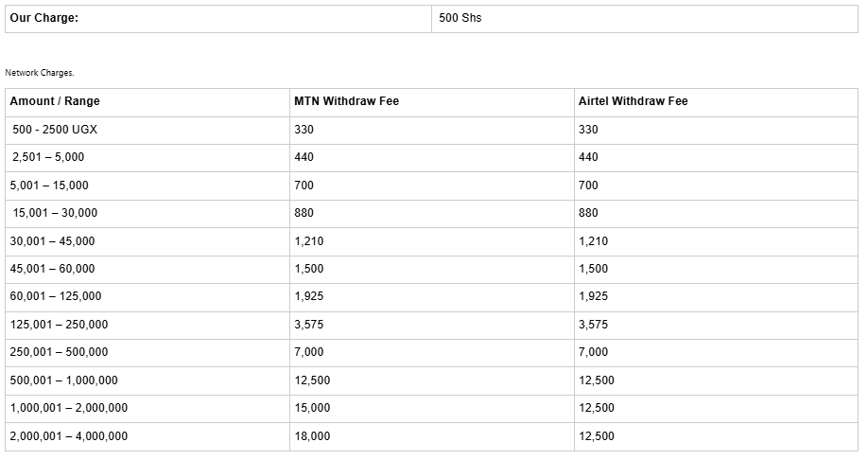Select the "125,001 – 250,000" range cell
This screenshot has height=460, width=868.
pyautogui.click(x=60, y=325)
